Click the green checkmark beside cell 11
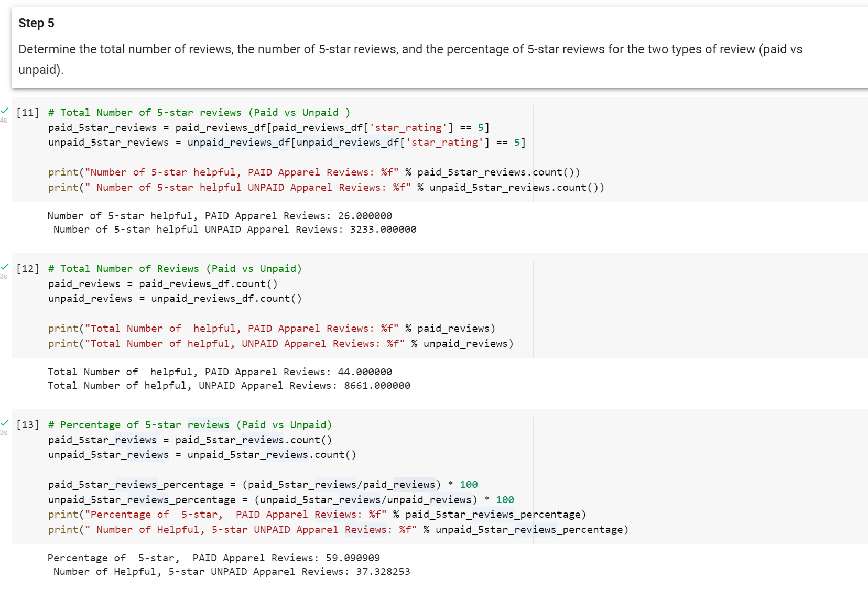This screenshot has height=611, width=868. 5,110
